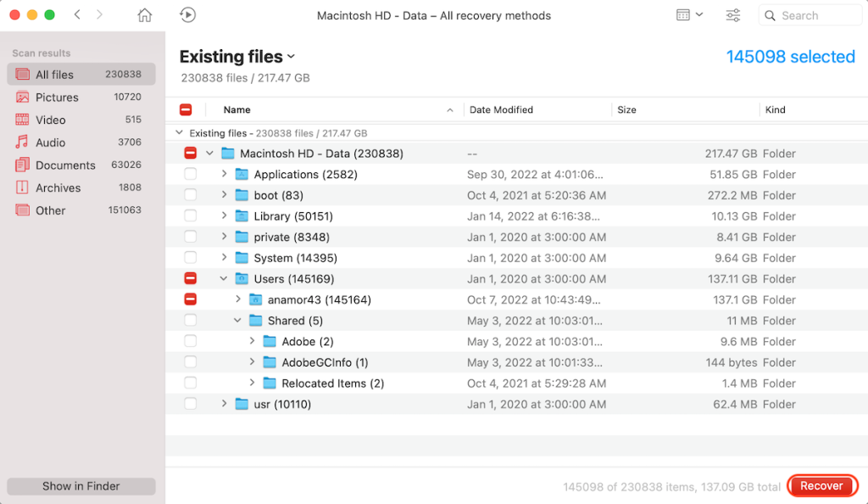Open the view mode selector icon
Viewport: 868px width, 504px height.
689,15
